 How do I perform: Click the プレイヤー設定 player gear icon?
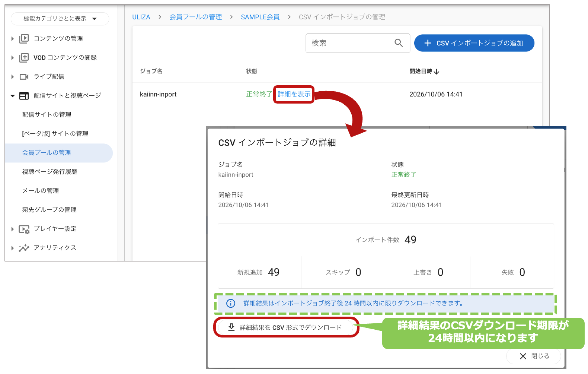point(24,229)
